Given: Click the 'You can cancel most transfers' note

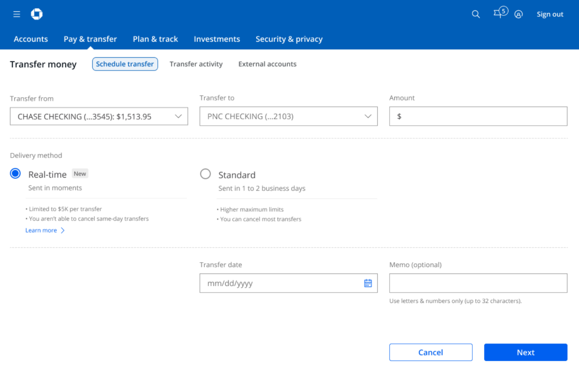Looking at the screenshot, I should click(259, 219).
